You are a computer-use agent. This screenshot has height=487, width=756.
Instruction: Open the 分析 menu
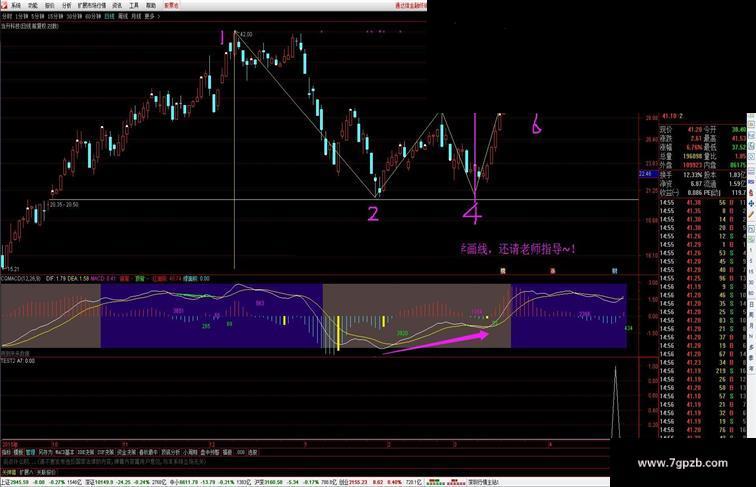67,6
